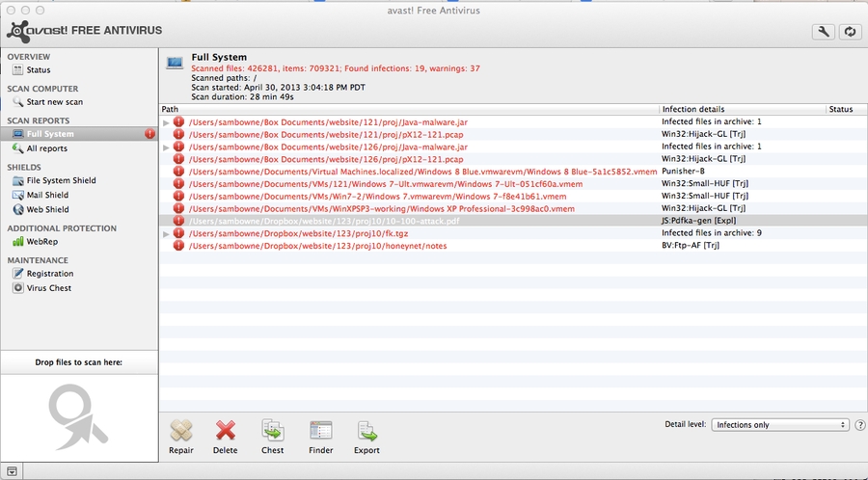Image resolution: width=868 pixels, height=480 pixels.
Task: Move selected file to Chest
Action: click(272, 431)
